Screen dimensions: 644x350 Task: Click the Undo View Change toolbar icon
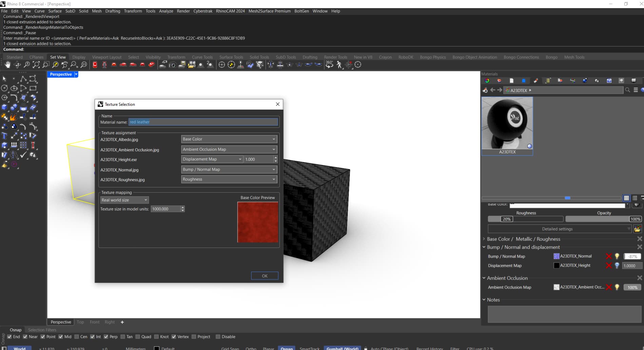(x=64, y=65)
